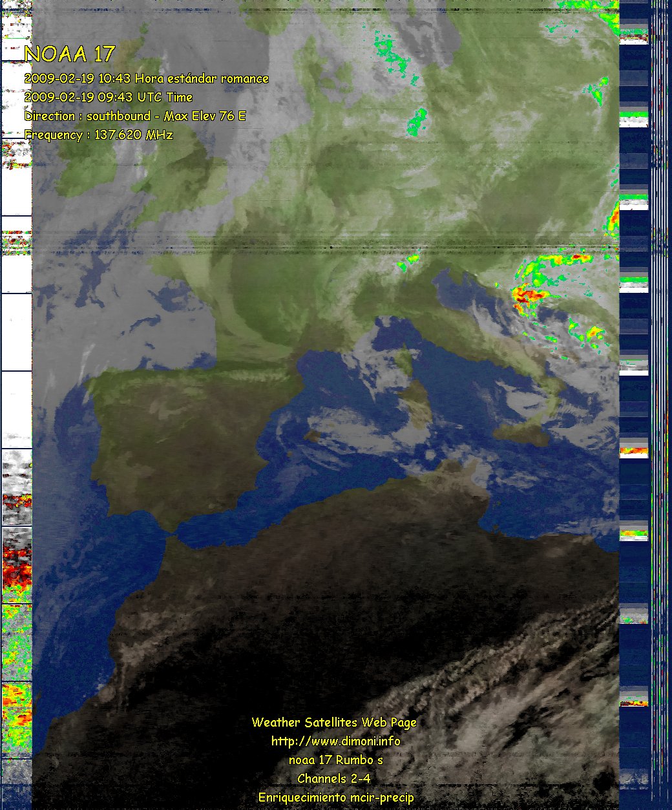Open the http://www.dimoni.info address text

(x=336, y=741)
